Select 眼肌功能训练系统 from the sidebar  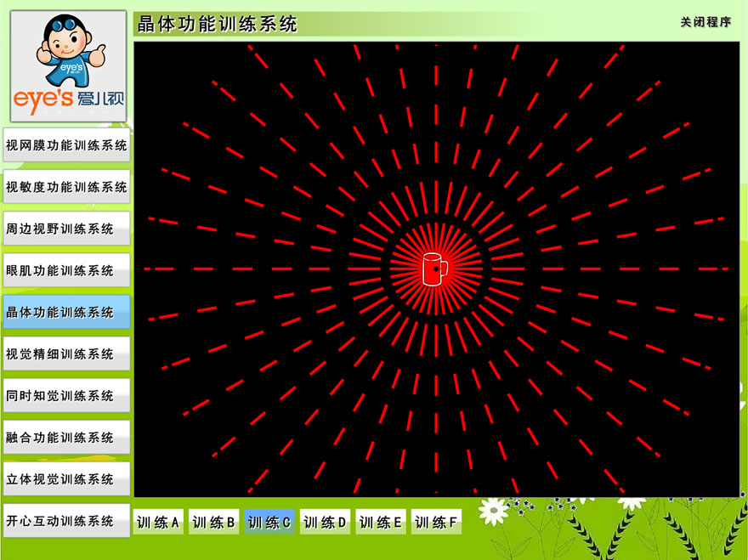[x=66, y=270]
